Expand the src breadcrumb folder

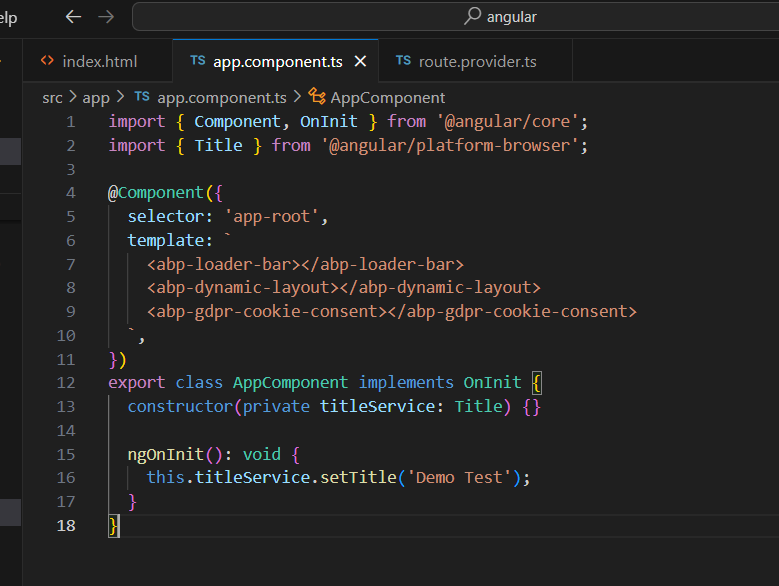(x=52, y=97)
